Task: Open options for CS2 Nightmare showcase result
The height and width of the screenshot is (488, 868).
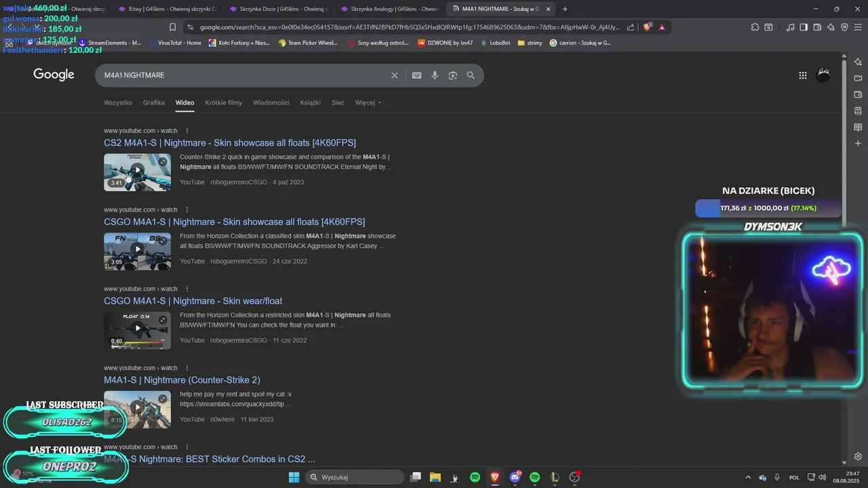Action: click(x=187, y=131)
